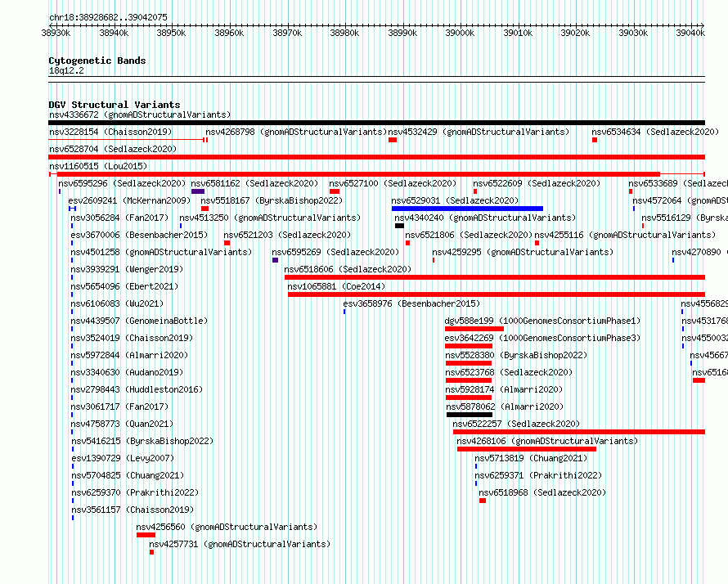Select the black nsv5878062 variant bar
The width and height of the screenshot is (728, 584).
tap(470, 415)
